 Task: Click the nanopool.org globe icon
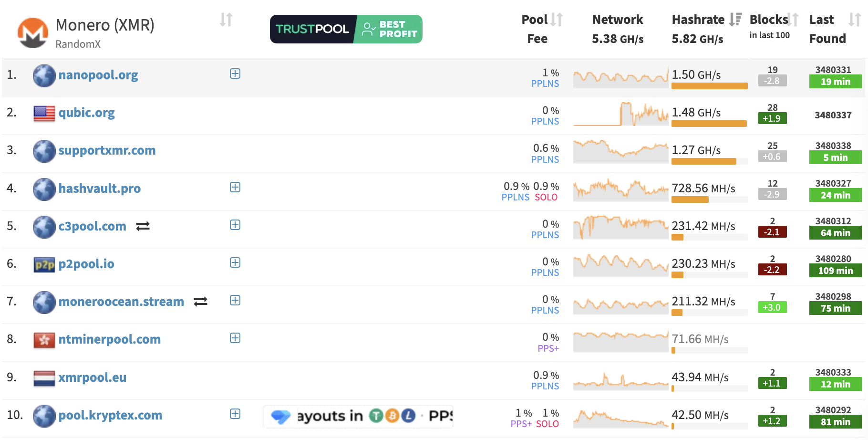pos(44,75)
